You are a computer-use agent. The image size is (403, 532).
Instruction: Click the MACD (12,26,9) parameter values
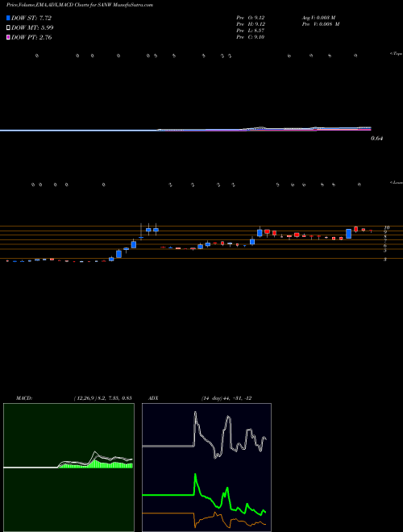click(x=102, y=398)
